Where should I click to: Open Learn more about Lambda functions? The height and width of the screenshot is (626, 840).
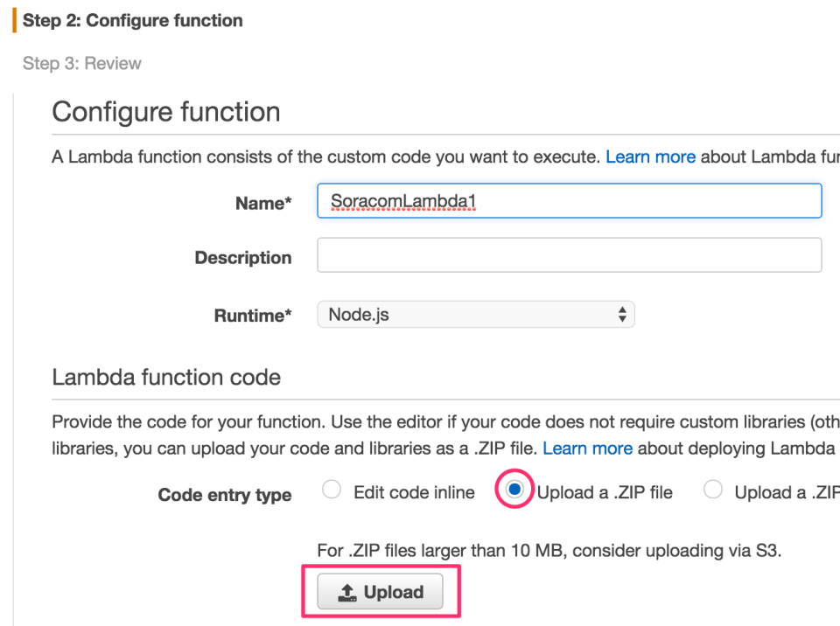(650, 156)
